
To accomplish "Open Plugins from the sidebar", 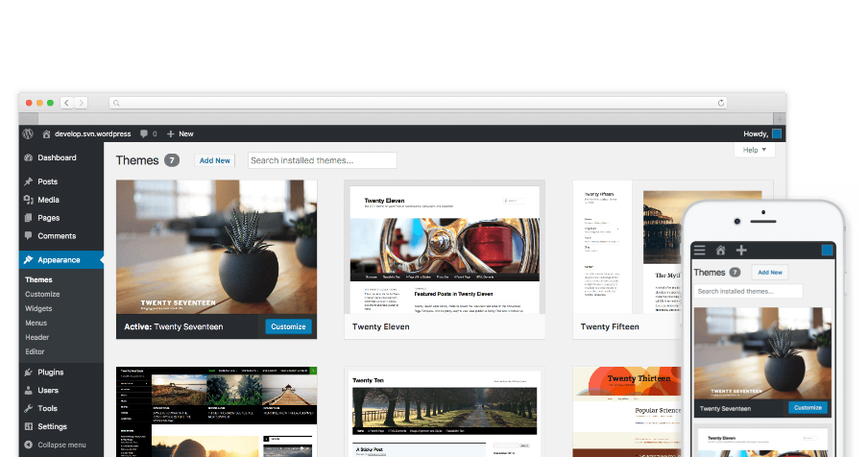I will tap(51, 372).
